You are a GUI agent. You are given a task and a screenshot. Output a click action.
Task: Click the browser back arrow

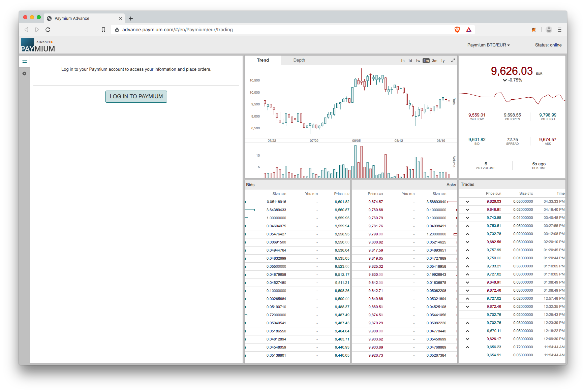(x=26, y=30)
